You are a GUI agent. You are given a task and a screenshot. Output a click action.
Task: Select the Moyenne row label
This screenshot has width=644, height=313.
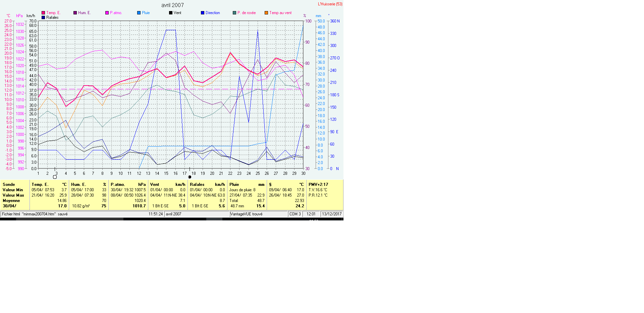pyautogui.click(x=11, y=201)
